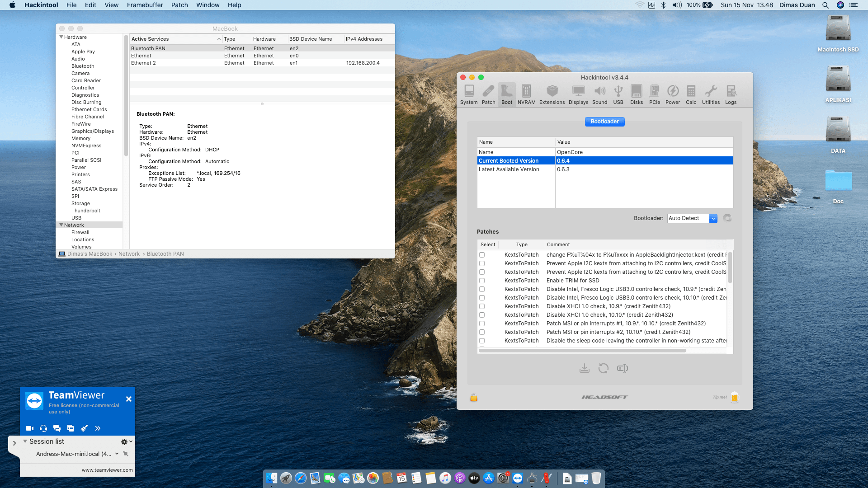Select the Bootloader tab
This screenshot has height=488, width=868.
click(604, 122)
